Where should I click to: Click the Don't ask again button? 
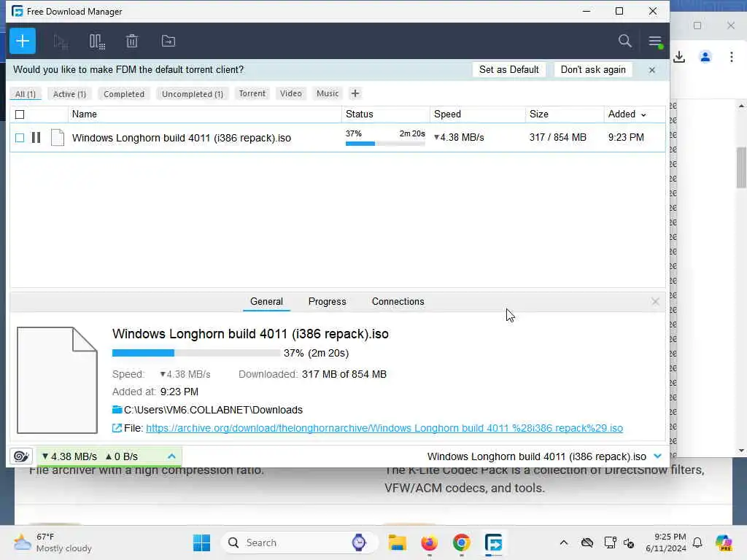click(x=593, y=69)
